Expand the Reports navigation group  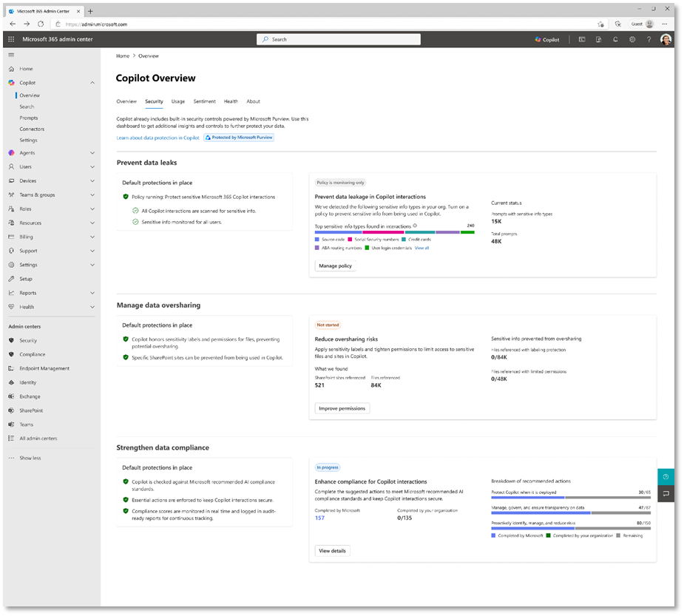tap(92, 293)
